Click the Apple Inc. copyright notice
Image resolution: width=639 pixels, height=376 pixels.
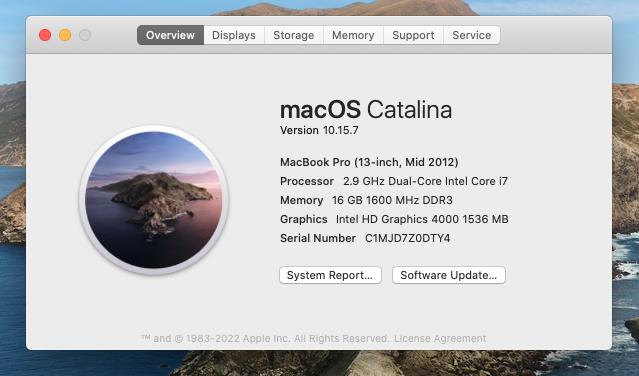point(265,339)
